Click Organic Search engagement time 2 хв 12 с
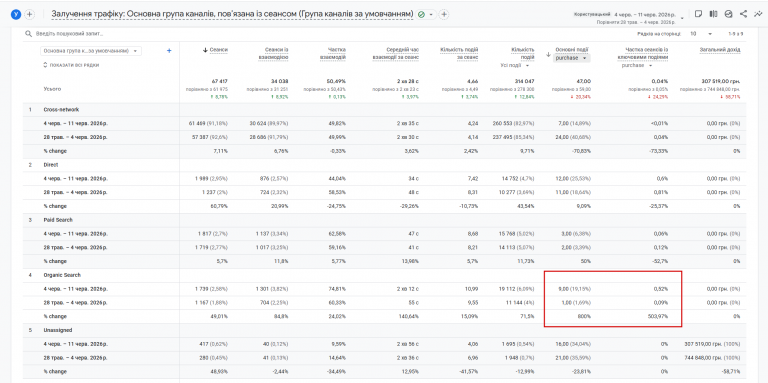The image size is (768, 383). (408, 289)
